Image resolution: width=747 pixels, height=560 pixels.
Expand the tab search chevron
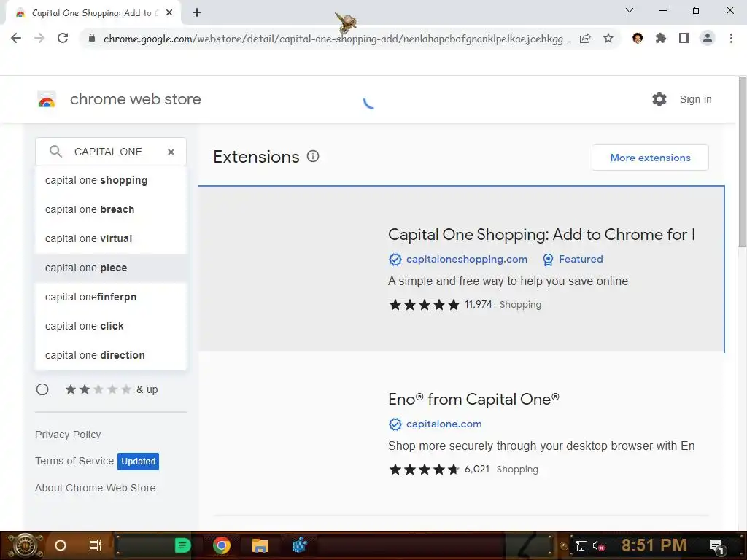(630, 10)
